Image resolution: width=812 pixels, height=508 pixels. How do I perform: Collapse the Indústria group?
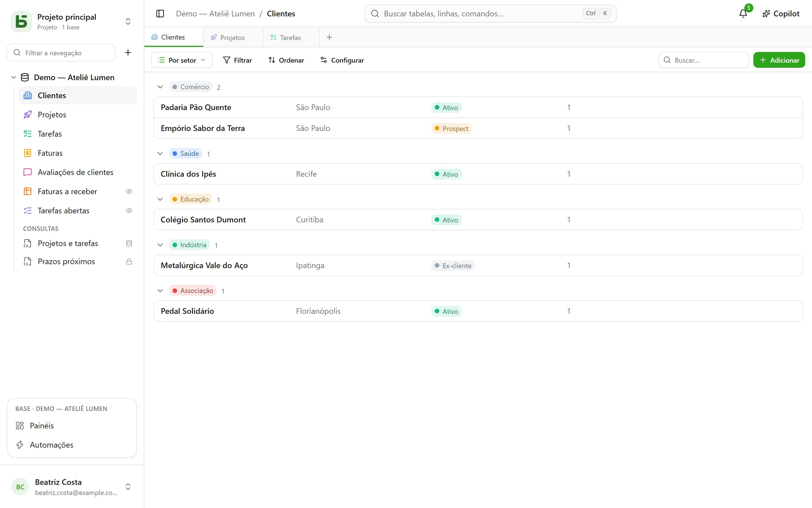pos(160,245)
